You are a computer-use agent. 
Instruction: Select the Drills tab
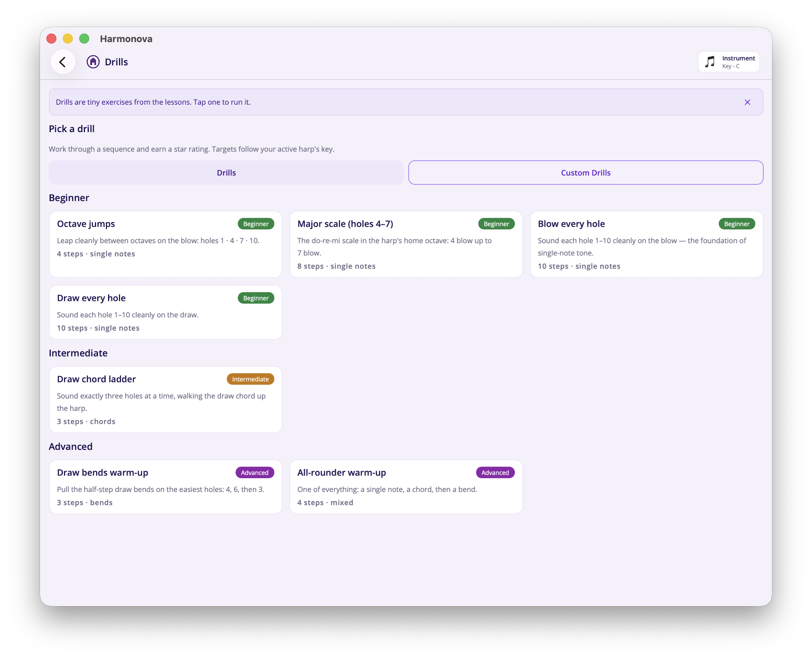(226, 173)
